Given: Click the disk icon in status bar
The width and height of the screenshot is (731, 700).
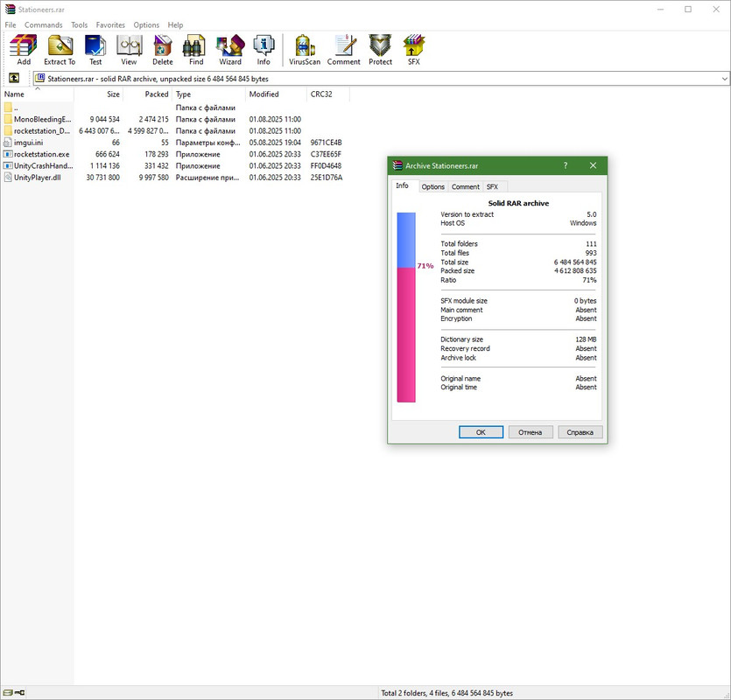Looking at the screenshot, I should coord(8,692).
